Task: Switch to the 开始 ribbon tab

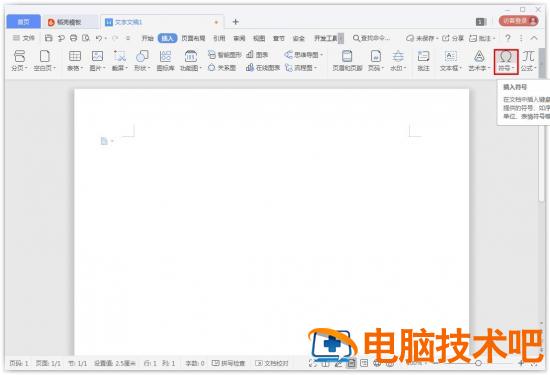Action: coord(147,38)
